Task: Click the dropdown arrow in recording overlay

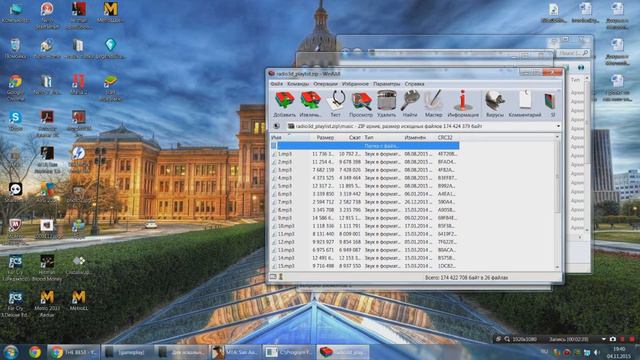Action: tap(604, 339)
